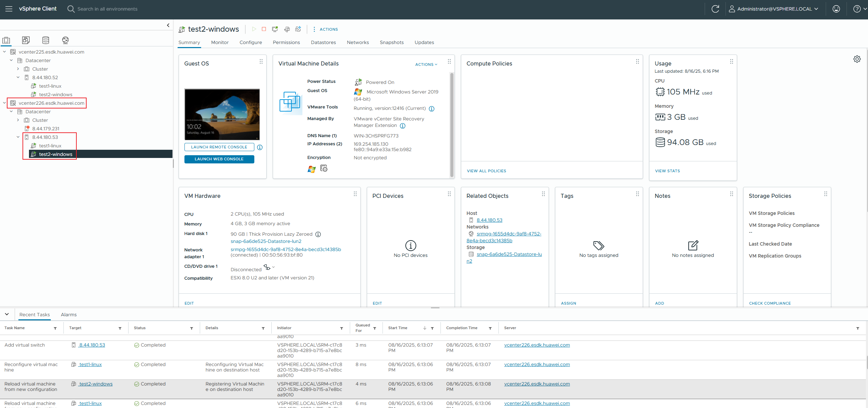Collapse host 8.44.180.52 tree node
The image size is (868, 408).
click(x=18, y=77)
